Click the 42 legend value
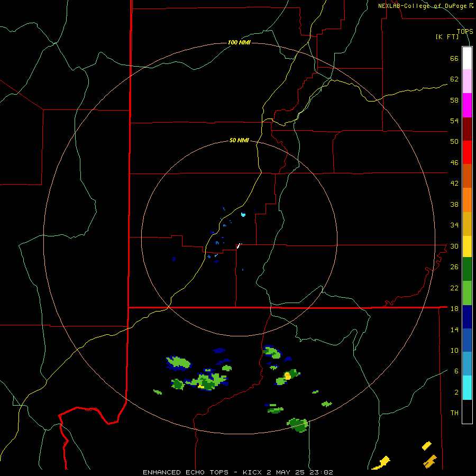 [454, 184]
